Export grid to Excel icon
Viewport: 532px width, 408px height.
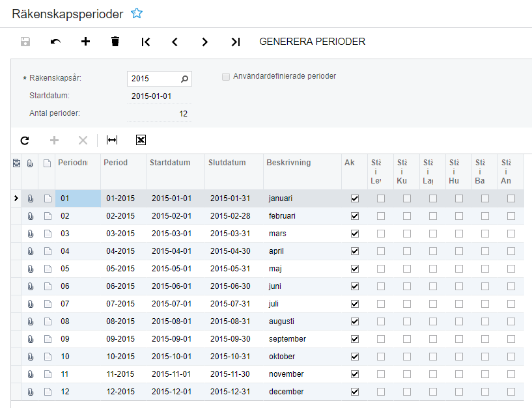pos(141,140)
